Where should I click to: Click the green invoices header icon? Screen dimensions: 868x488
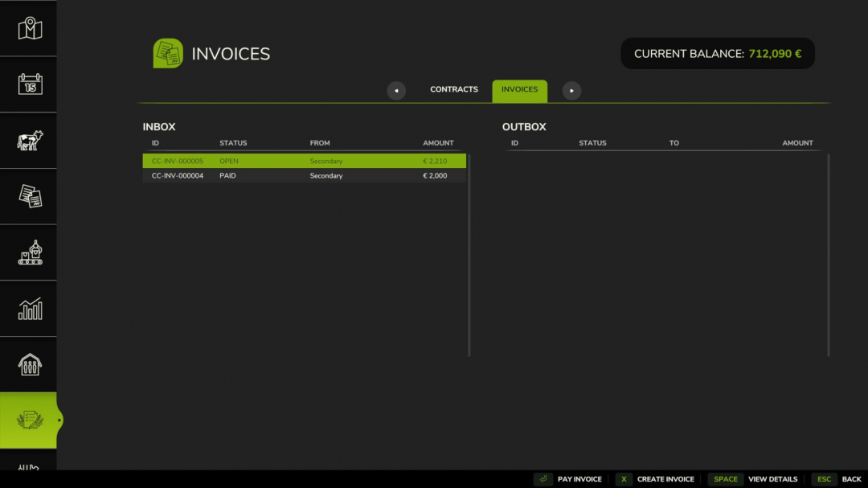pyautogui.click(x=166, y=52)
